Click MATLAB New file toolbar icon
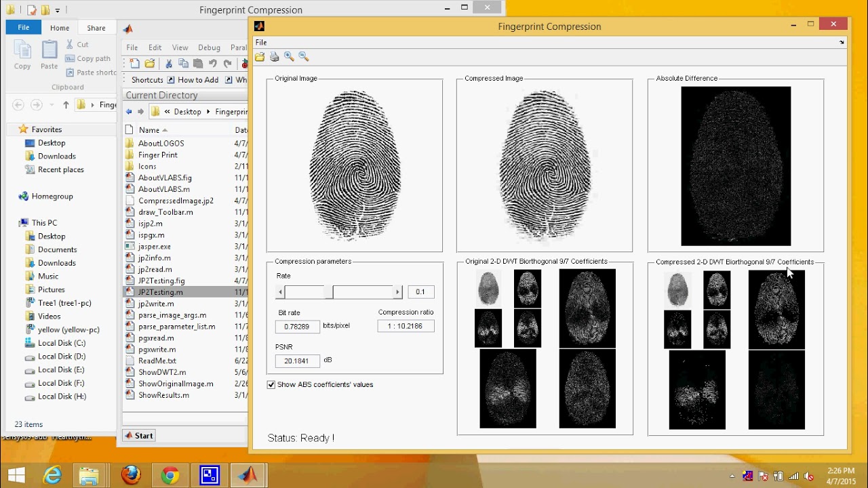868x488 pixels. point(134,64)
